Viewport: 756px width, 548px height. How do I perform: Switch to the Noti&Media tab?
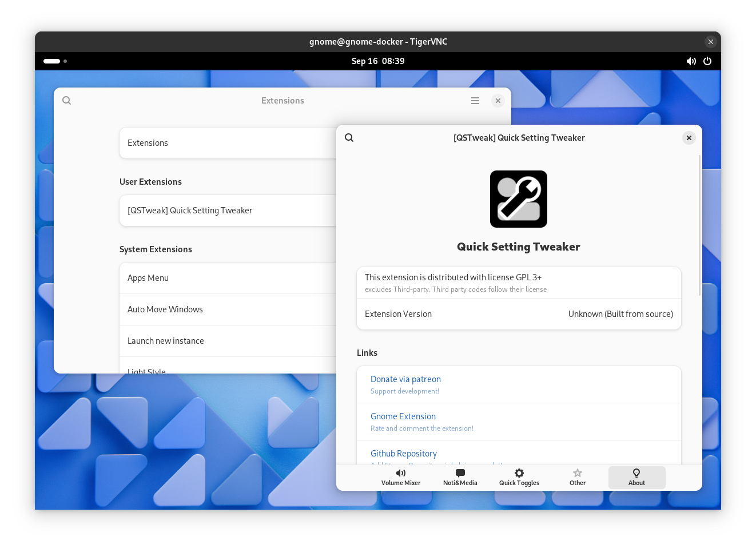460,477
